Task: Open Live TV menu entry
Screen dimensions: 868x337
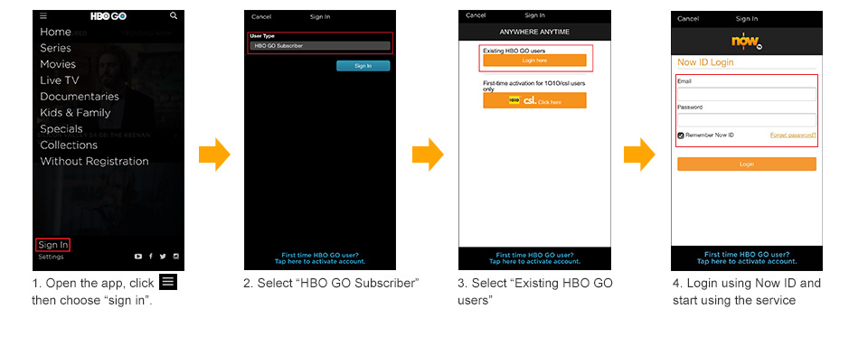Action: (60, 80)
